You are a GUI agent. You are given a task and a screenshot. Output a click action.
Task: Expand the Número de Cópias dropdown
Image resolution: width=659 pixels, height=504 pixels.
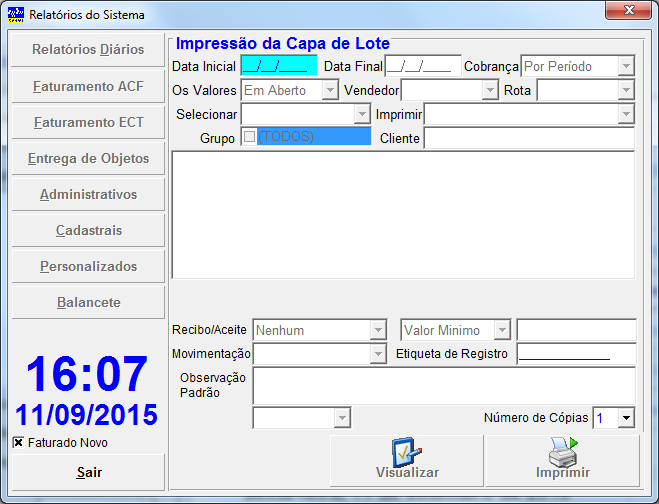[x=626, y=418]
